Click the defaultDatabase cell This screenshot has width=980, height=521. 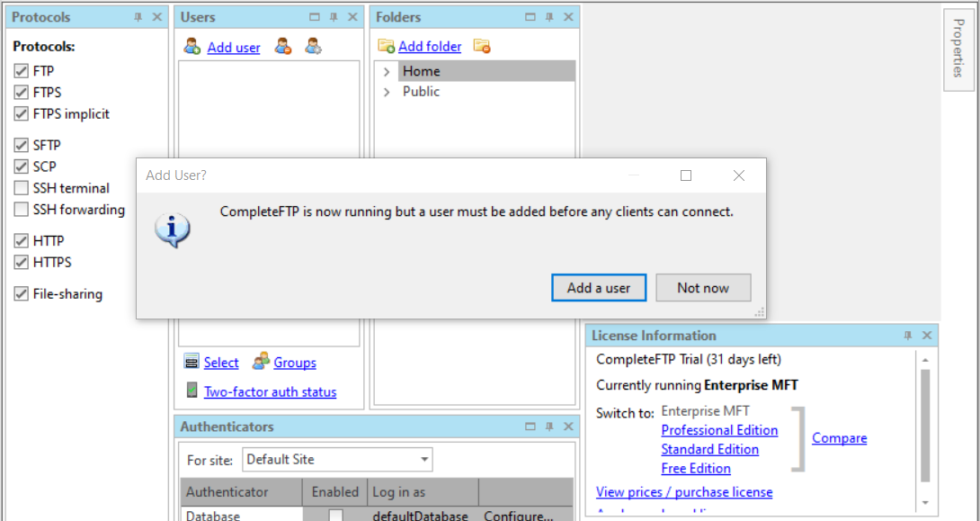[x=423, y=516]
